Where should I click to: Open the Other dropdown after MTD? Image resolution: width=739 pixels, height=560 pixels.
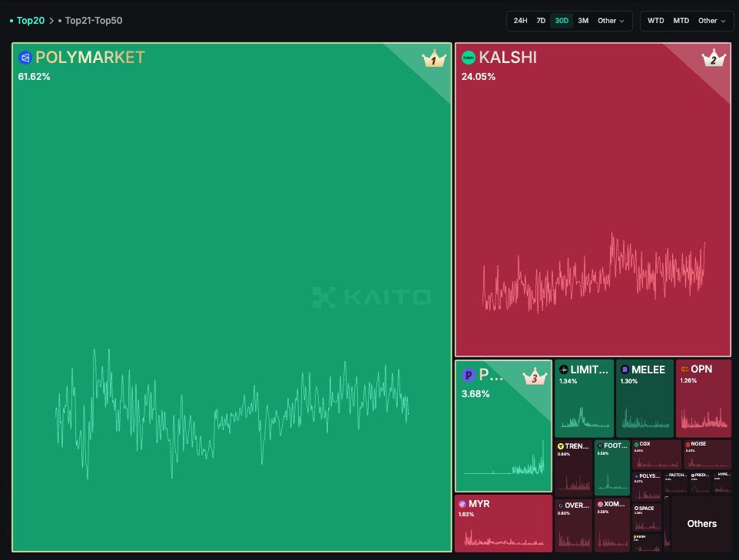coord(711,21)
